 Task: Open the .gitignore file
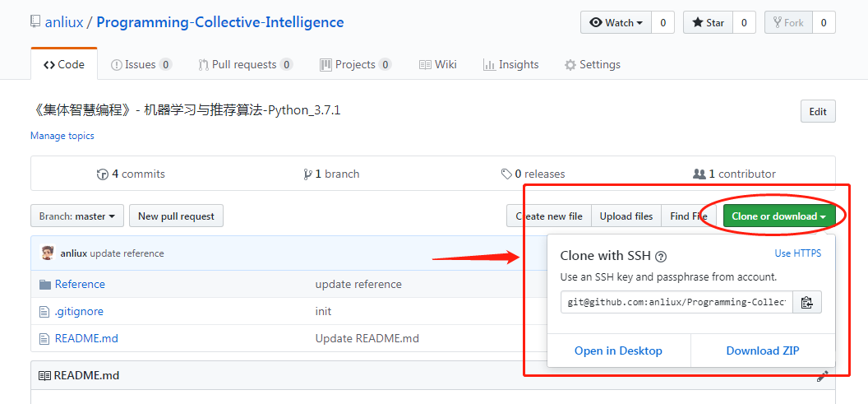[x=79, y=312]
